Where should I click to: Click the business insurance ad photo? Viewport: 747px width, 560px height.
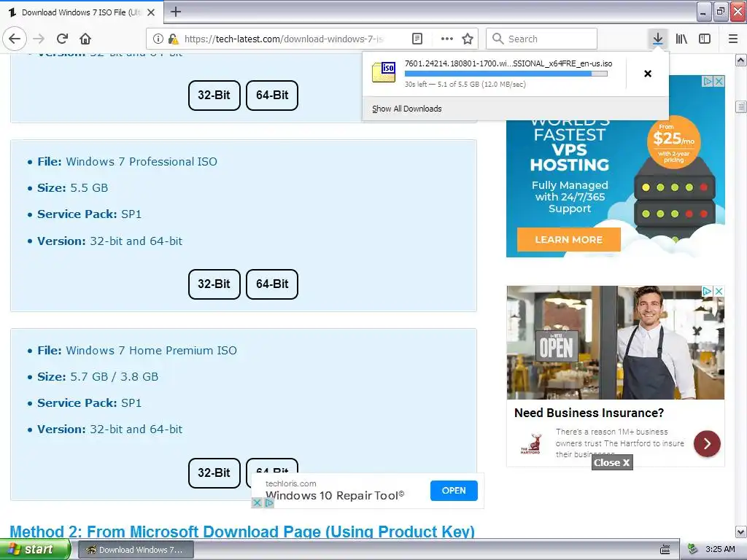616,343
